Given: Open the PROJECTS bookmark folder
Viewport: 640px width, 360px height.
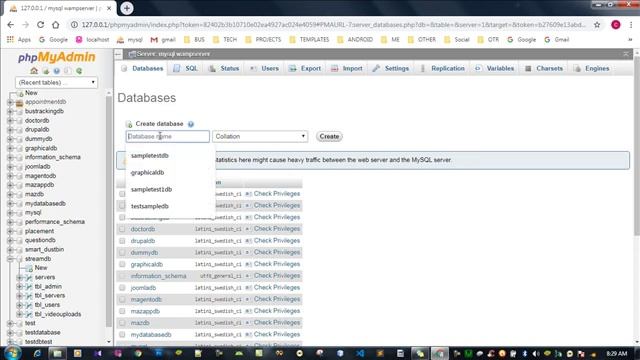Looking at the screenshot, I should pyautogui.click(x=263, y=40).
